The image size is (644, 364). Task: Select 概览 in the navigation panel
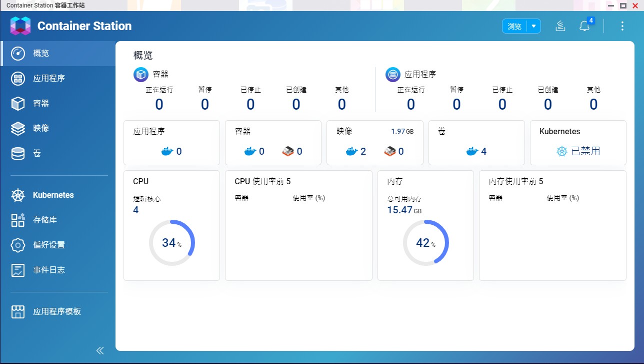(40, 53)
